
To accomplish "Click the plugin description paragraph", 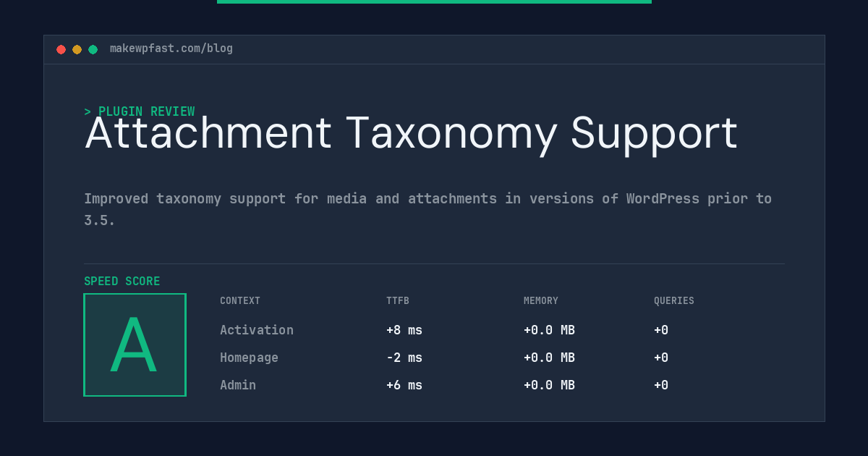I will click(x=428, y=209).
